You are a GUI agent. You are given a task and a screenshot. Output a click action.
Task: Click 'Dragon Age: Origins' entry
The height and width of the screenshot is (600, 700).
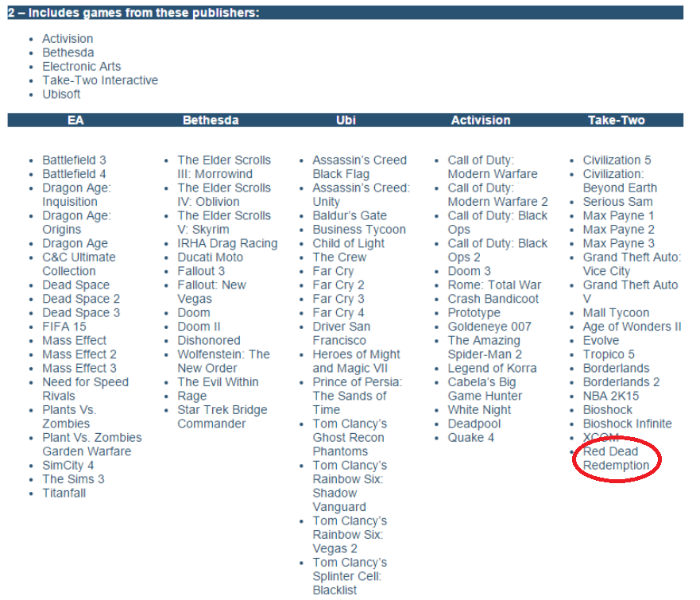(77, 223)
